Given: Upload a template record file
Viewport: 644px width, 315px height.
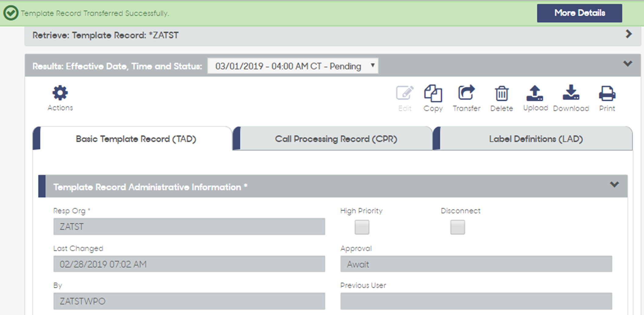Looking at the screenshot, I should 535,98.
